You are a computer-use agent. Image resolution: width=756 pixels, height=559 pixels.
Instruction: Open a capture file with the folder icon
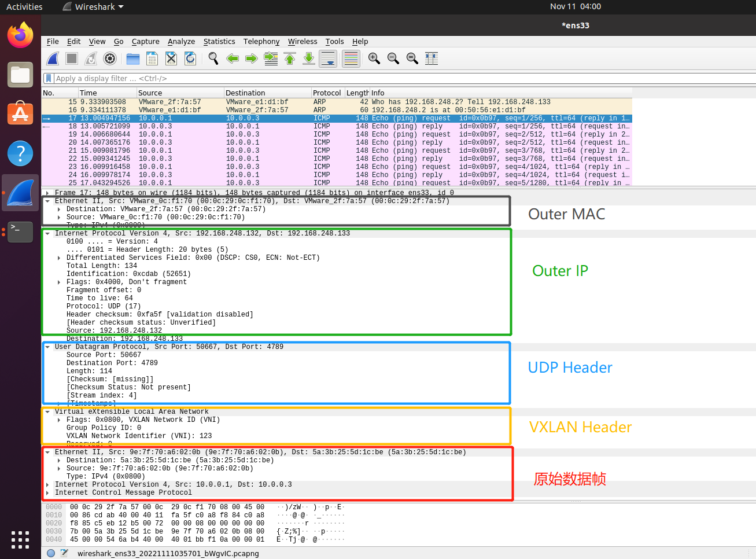(x=133, y=58)
